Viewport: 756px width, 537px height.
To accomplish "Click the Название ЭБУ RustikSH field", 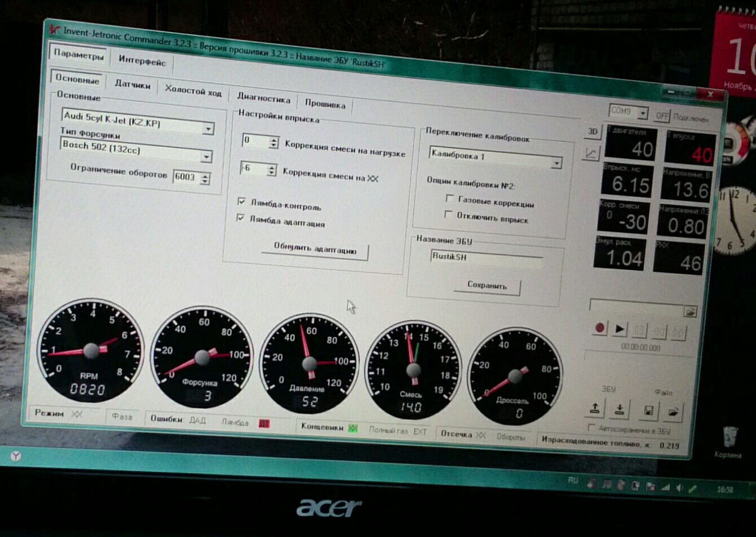I will pyautogui.click(x=486, y=258).
